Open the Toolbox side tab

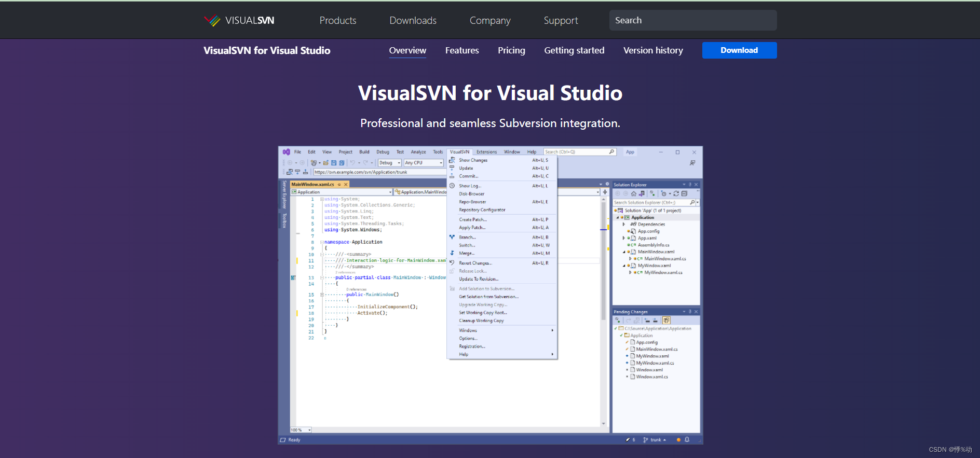click(284, 220)
